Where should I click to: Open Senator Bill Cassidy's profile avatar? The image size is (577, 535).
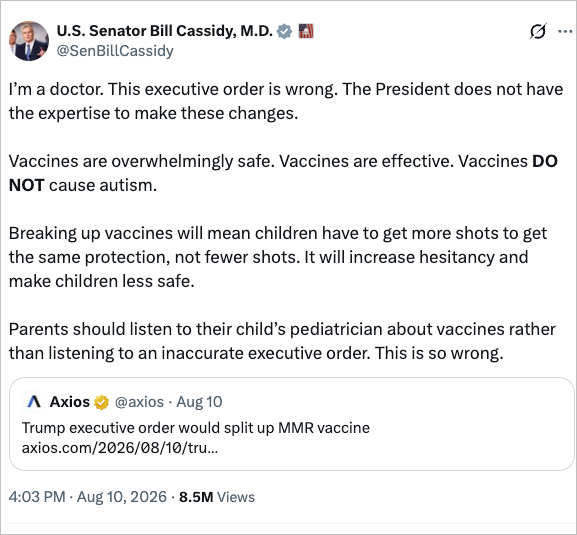point(29,41)
